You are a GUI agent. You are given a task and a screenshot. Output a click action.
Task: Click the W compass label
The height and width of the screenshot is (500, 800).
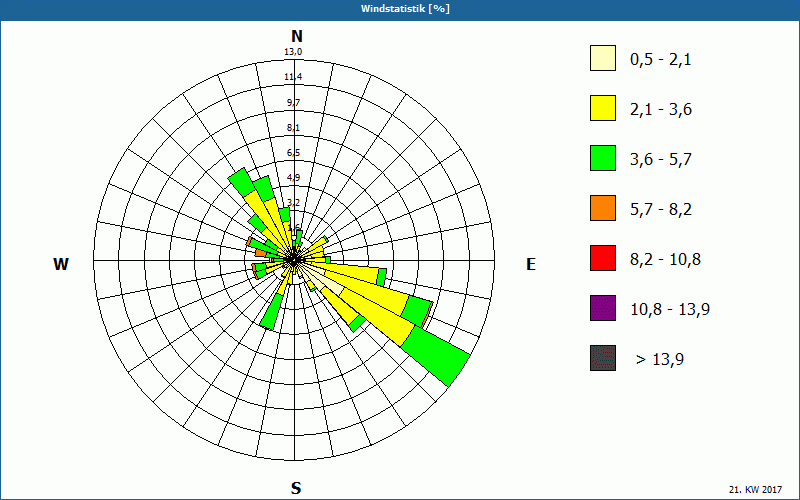tap(61, 264)
